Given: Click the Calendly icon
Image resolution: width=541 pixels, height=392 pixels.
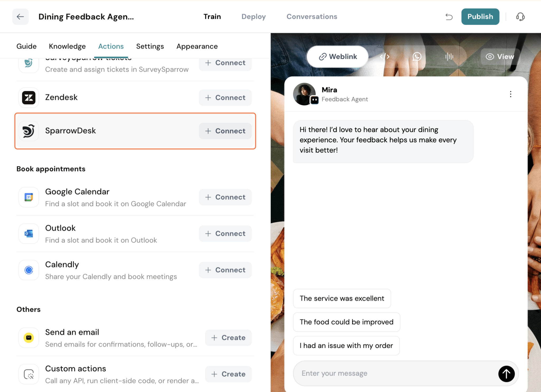Looking at the screenshot, I should tap(29, 270).
